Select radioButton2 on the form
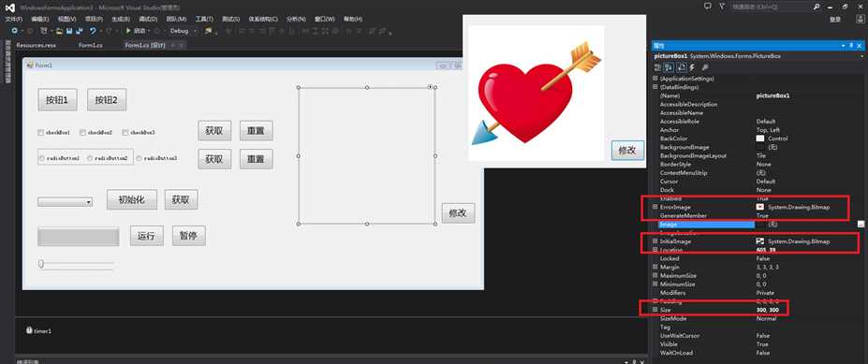This screenshot has height=364, width=868. click(90, 158)
